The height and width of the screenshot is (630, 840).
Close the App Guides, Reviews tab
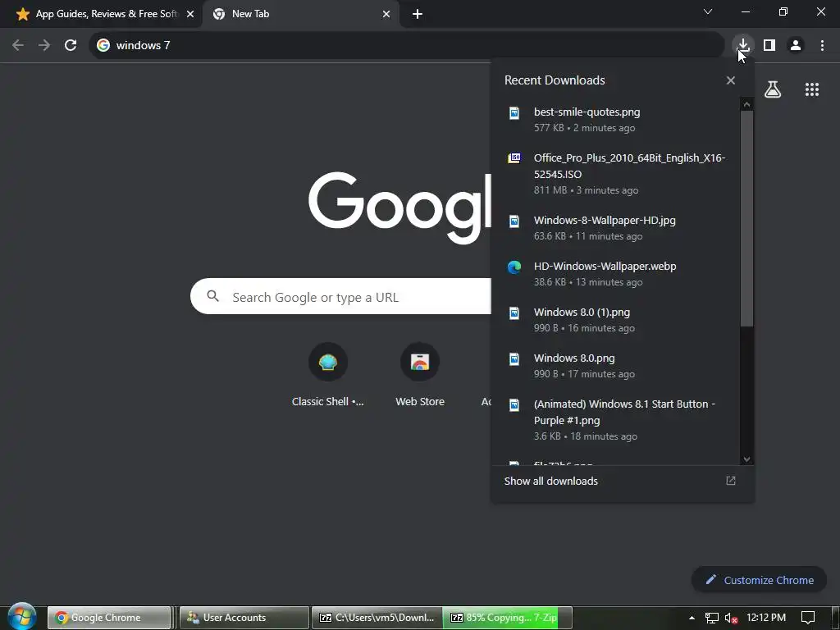click(190, 15)
